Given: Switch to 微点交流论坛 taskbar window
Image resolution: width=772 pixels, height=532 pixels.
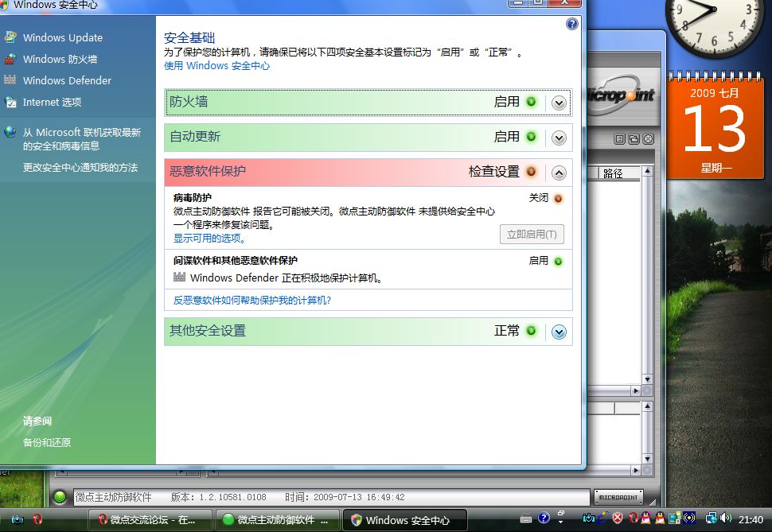Looking at the screenshot, I should (150, 520).
